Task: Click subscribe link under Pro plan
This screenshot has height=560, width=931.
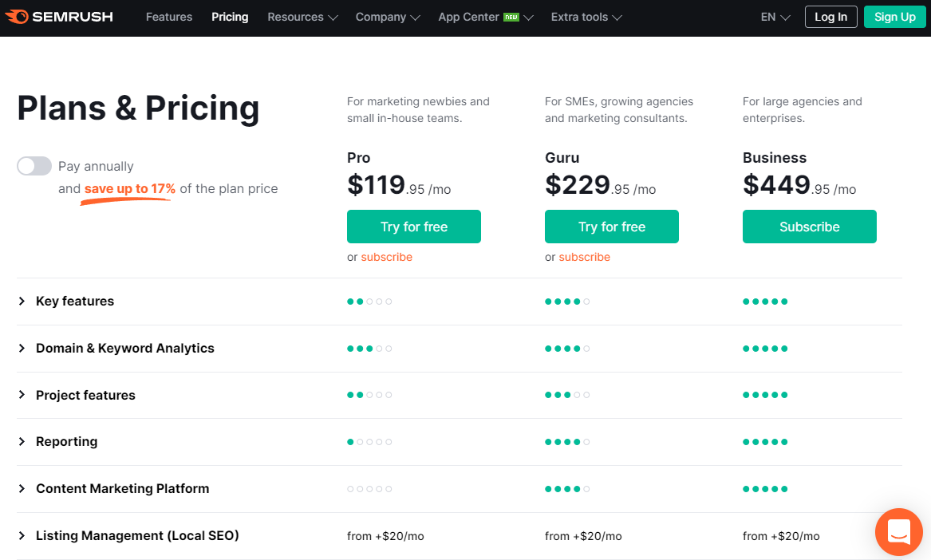Action: (x=387, y=257)
